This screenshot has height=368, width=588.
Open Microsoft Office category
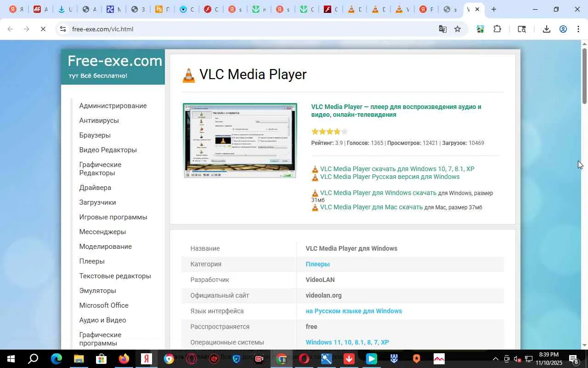[x=104, y=305]
